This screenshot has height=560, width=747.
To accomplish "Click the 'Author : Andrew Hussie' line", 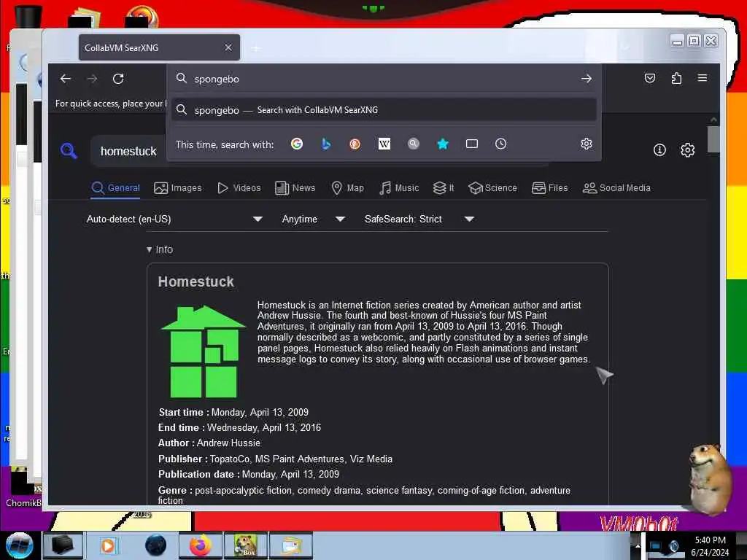I will coord(209,443).
